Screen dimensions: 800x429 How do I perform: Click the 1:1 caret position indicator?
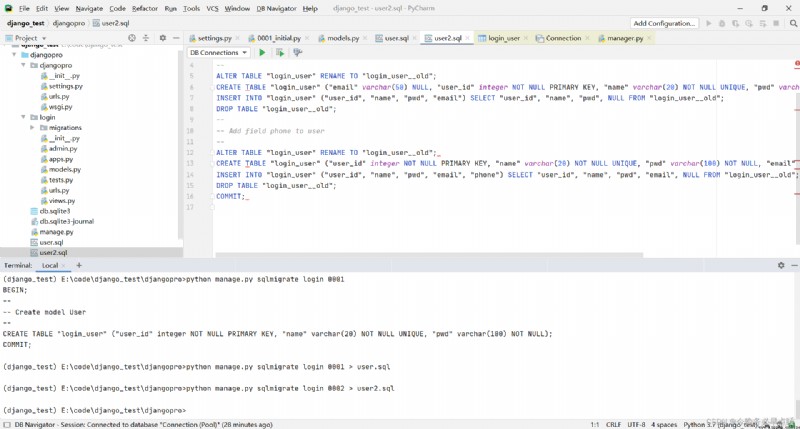point(594,424)
